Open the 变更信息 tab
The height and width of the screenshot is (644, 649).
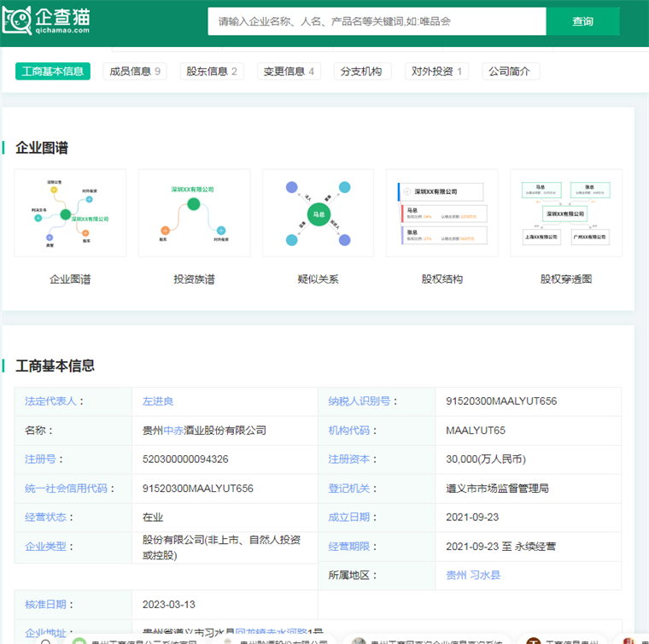pyautogui.click(x=289, y=71)
